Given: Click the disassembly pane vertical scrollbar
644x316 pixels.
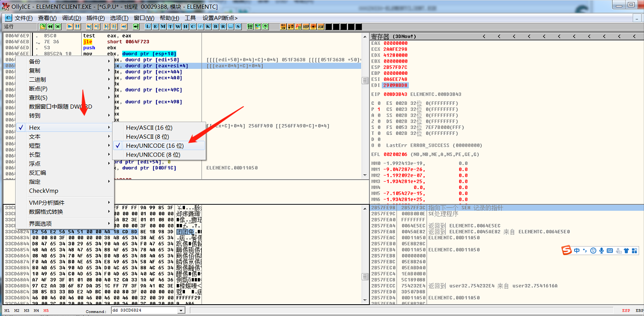Looking at the screenshot, I should pos(366,106).
